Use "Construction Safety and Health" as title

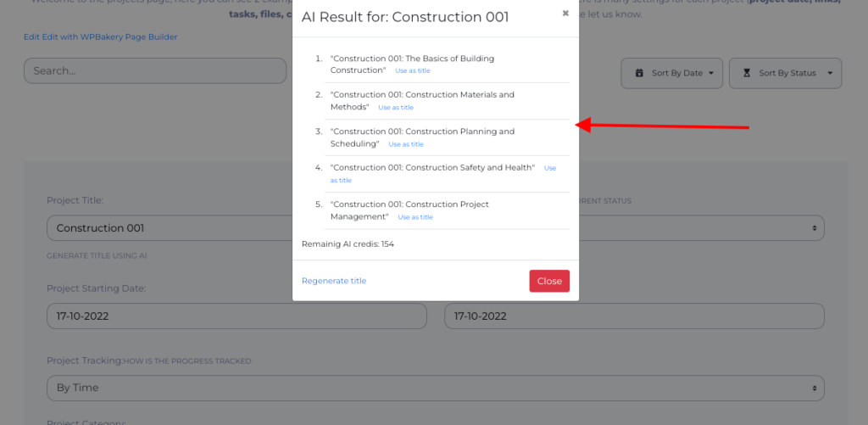(x=549, y=168)
